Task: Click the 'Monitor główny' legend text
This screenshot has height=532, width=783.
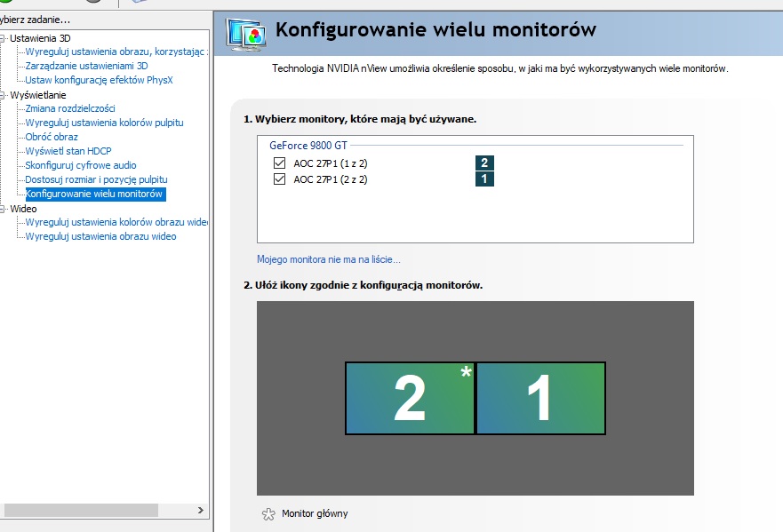Action: point(315,513)
